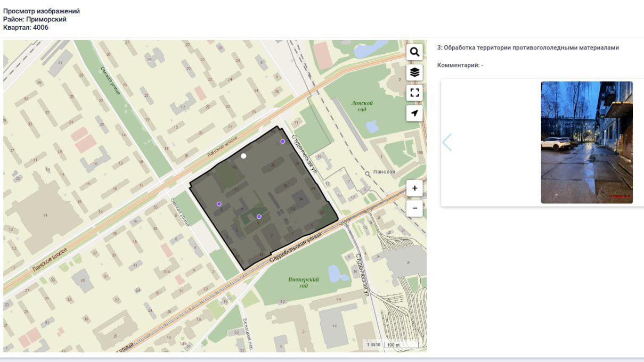Zoom in with the plus button

(414, 188)
